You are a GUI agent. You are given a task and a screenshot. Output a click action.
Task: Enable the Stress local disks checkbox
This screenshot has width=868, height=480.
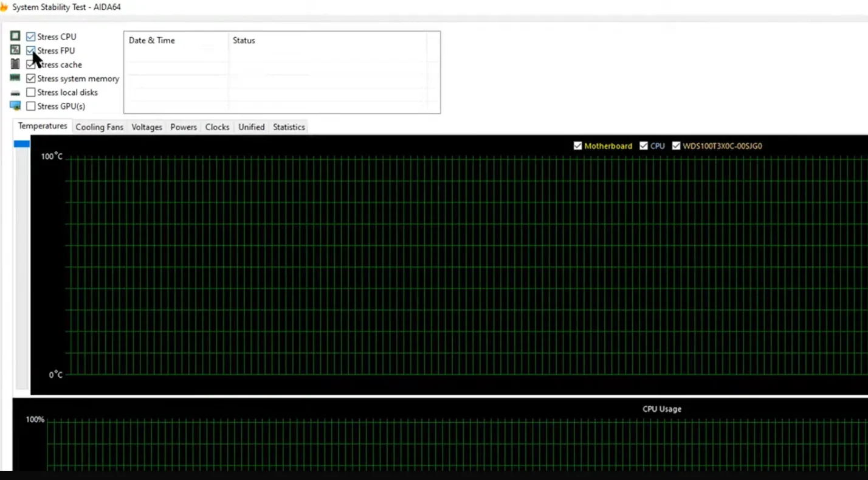30,92
